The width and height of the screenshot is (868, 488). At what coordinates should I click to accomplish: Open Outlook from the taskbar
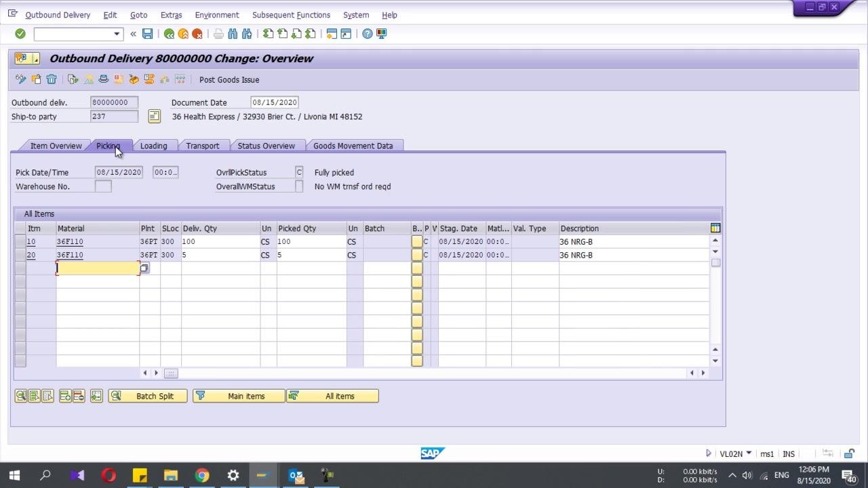[x=296, y=475]
